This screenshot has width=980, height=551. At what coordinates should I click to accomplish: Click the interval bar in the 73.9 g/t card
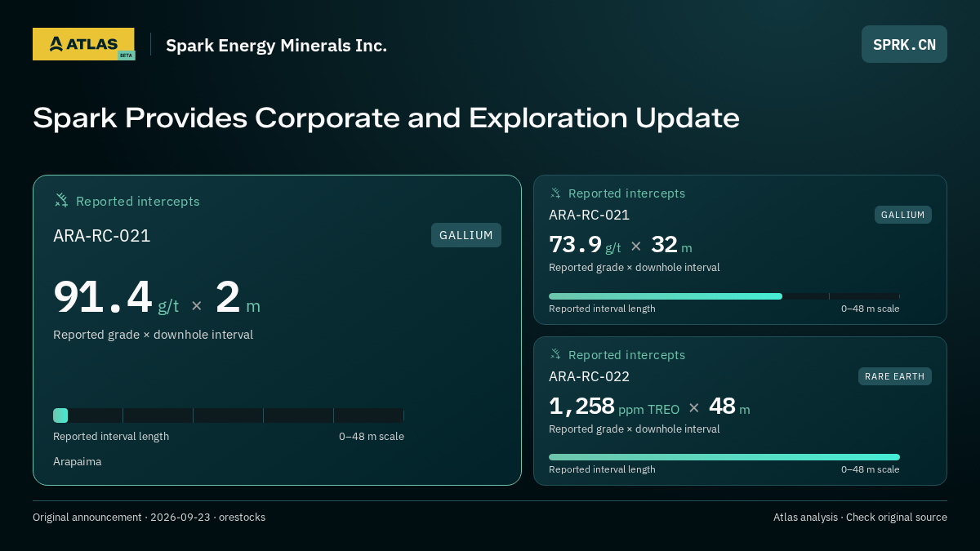pyautogui.click(x=724, y=296)
